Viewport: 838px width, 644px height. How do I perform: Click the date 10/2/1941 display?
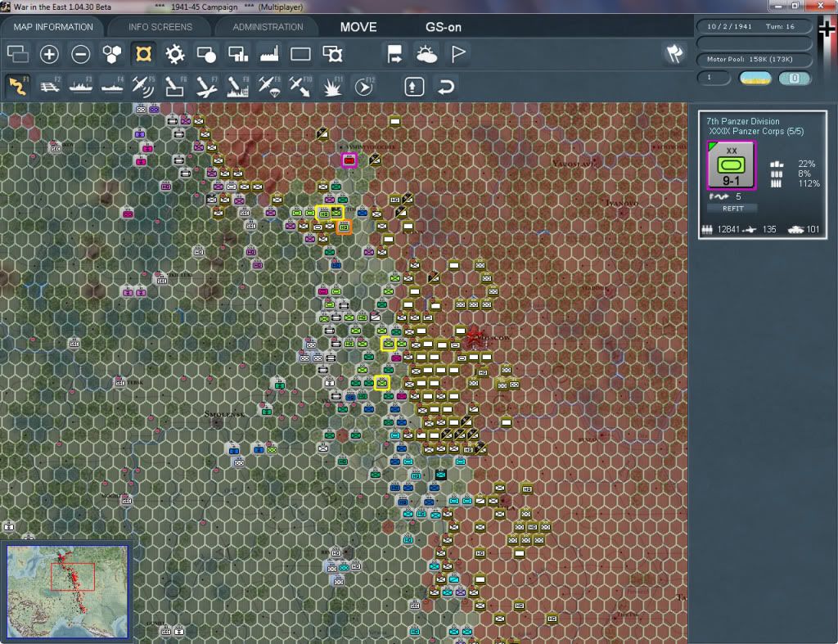point(729,26)
